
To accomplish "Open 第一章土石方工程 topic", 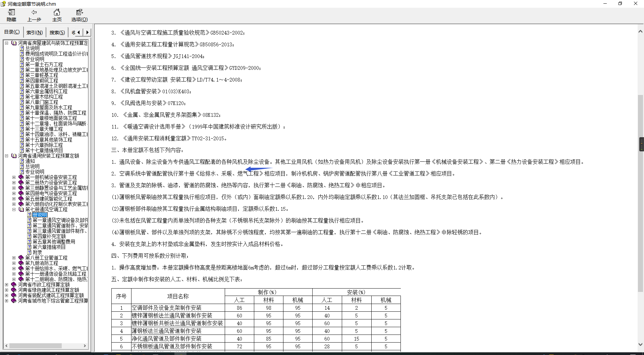I will 44,64.
